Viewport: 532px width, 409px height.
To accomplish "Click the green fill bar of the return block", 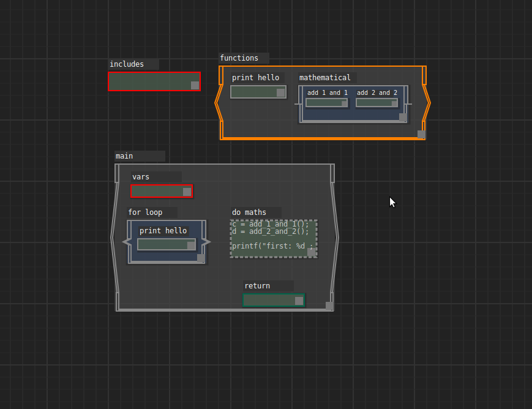I will [x=269, y=300].
